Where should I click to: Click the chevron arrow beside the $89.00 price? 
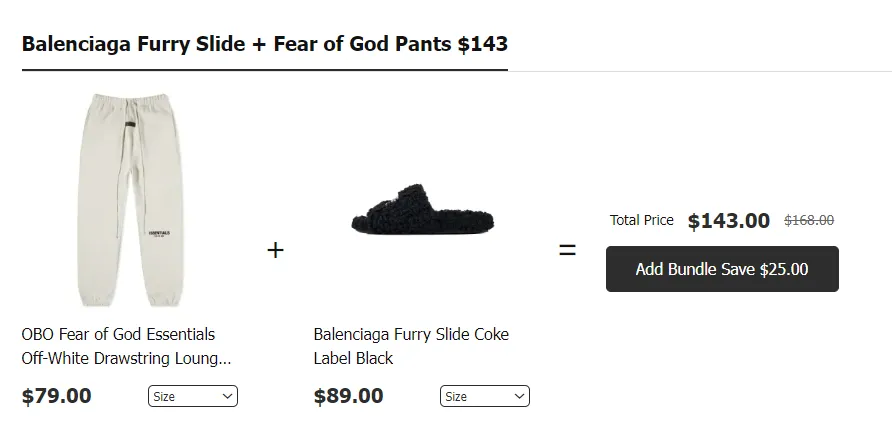[x=520, y=397]
